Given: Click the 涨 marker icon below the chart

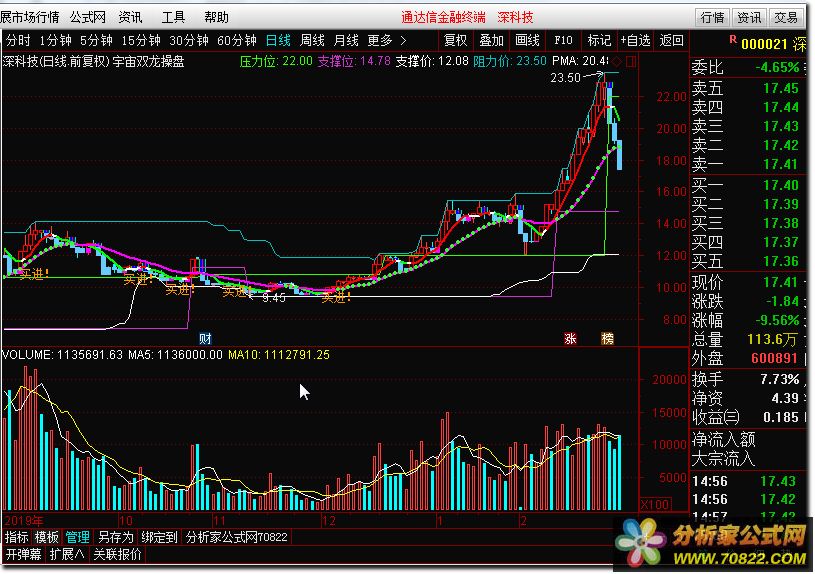Looking at the screenshot, I should pyautogui.click(x=571, y=338).
